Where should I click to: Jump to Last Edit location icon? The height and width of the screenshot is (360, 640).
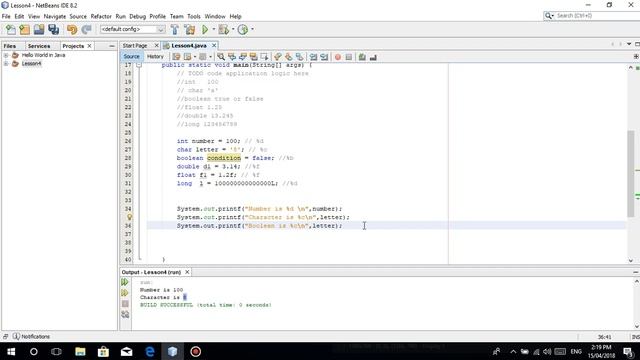click(176, 57)
